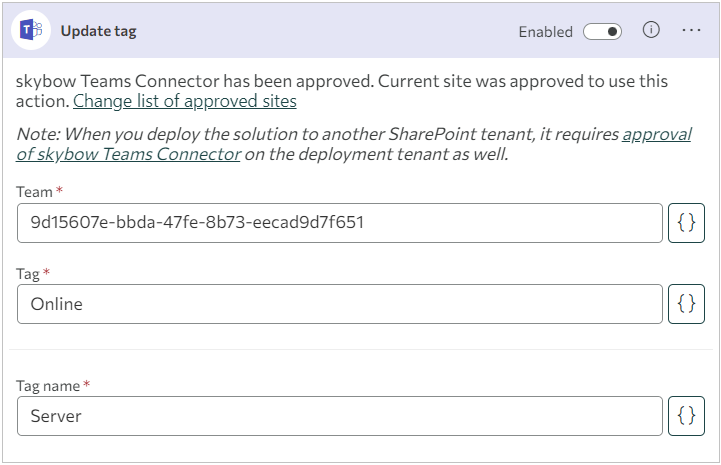Open expression editor for Tag field

click(x=686, y=304)
